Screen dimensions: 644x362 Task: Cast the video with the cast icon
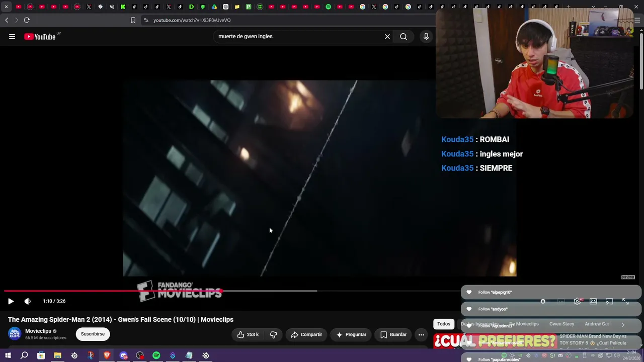coord(609,301)
